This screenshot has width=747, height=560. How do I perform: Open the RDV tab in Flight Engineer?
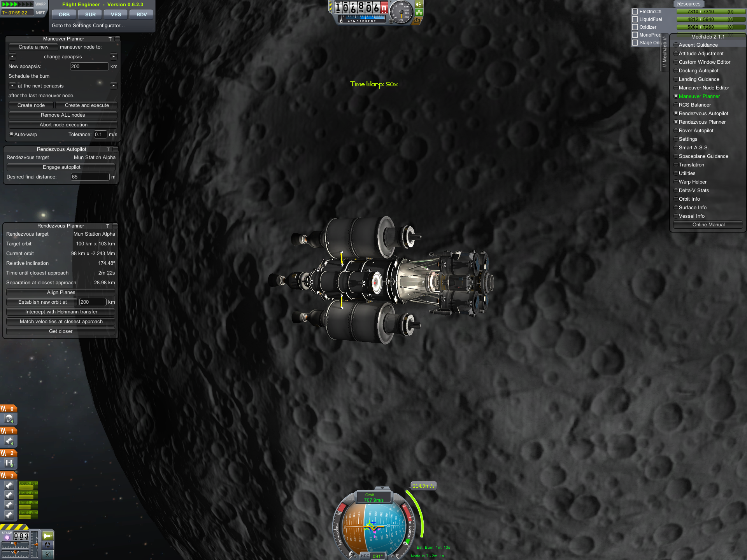(x=142, y=15)
